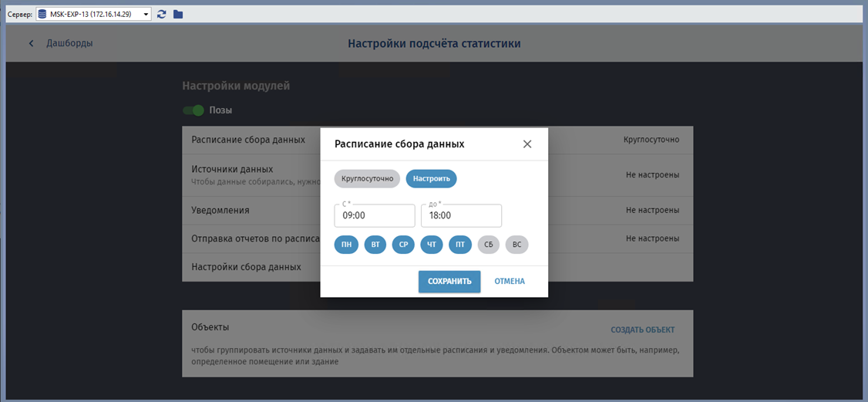Disable Monday ПН day chip
868x402 pixels.
pyautogui.click(x=347, y=245)
